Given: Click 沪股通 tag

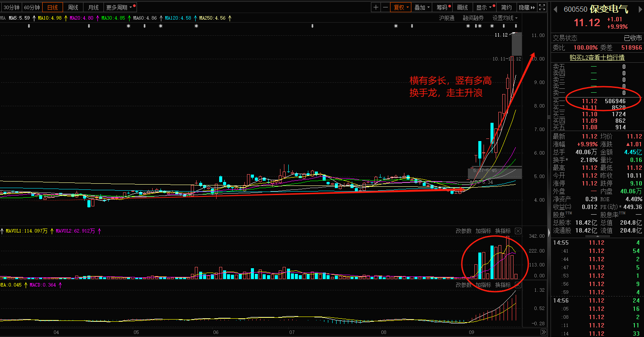Looking at the screenshot, I should (447, 18).
